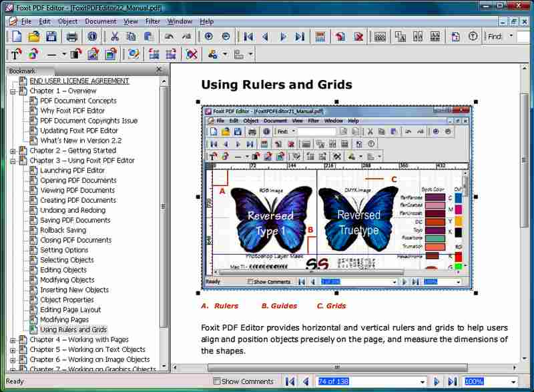This screenshot has width=534, height=392.
Task: Click the New document icon
Action: [16, 37]
